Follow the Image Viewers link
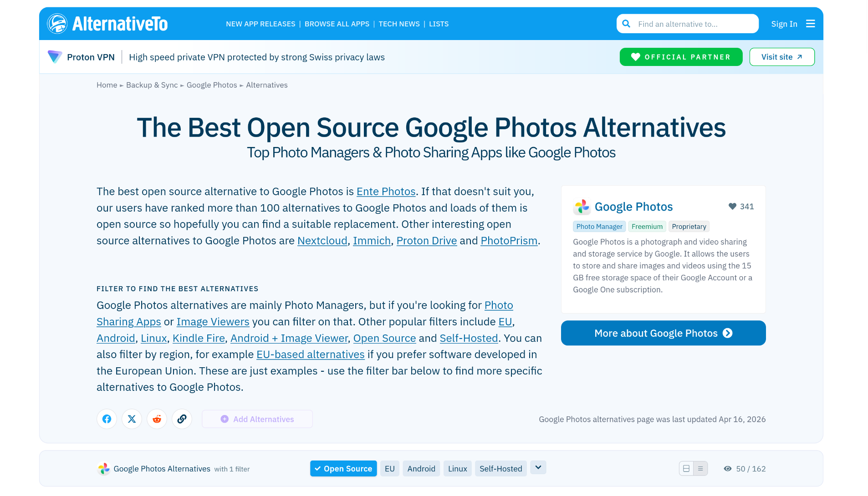The height and width of the screenshot is (496, 868). click(213, 322)
